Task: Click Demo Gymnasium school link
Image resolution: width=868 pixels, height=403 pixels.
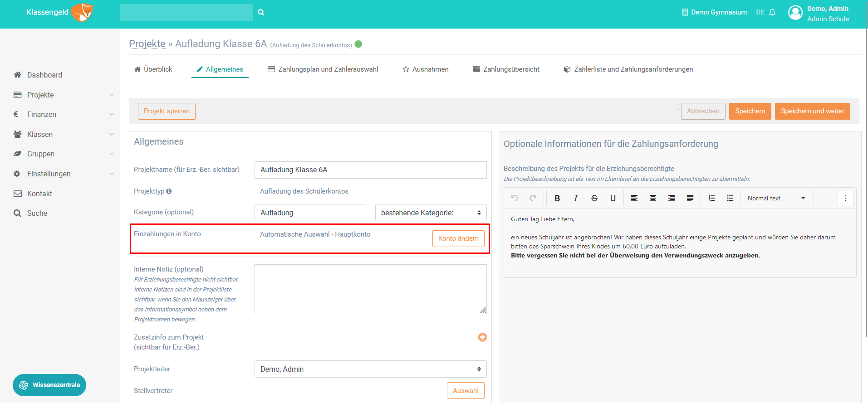Action: (714, 12)
